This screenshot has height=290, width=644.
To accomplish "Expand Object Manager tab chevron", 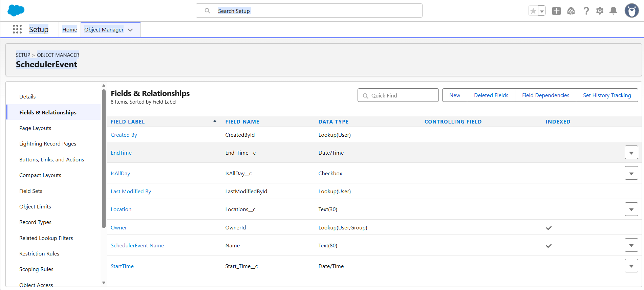I will point(130,30).
